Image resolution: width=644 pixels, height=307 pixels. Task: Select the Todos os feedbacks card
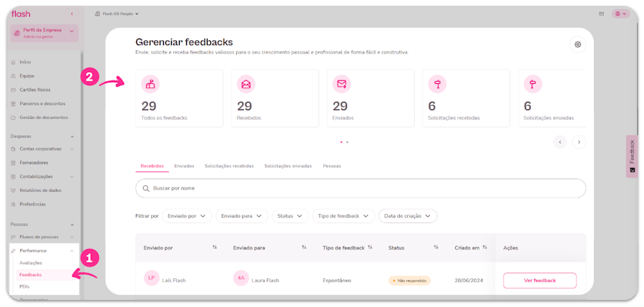[x=180, y=98]
